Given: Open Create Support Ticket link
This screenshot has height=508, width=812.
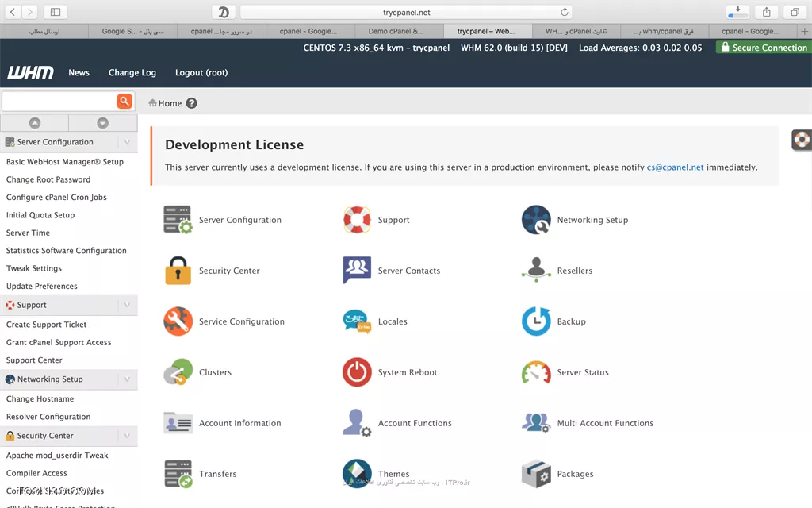Looking at the screenshot, I should [x=46, y=325].
